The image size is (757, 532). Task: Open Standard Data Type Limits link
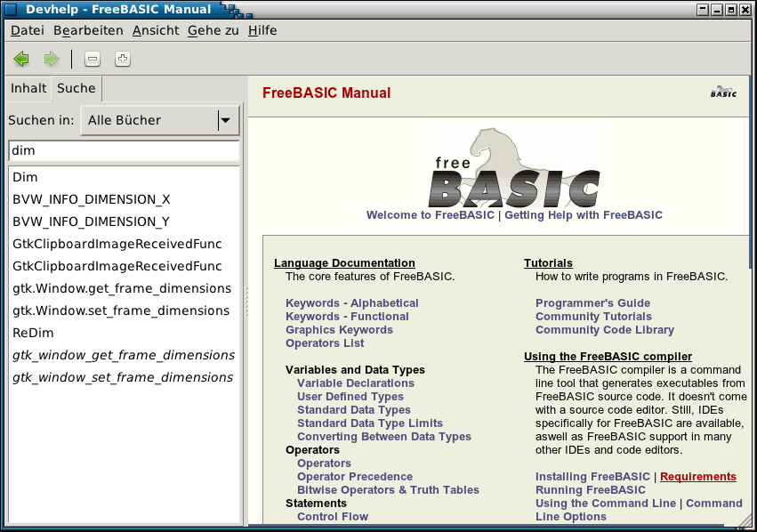coord(370,423)
